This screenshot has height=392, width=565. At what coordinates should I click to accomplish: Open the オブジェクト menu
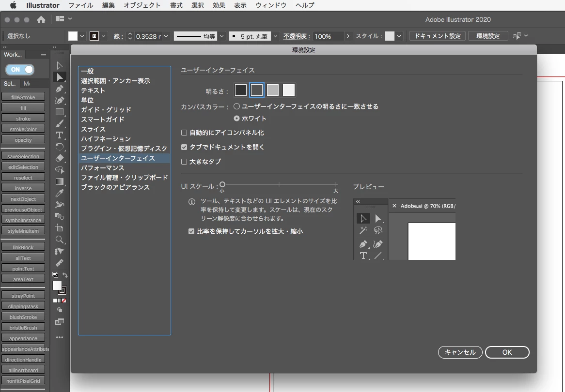pos(142,5)
